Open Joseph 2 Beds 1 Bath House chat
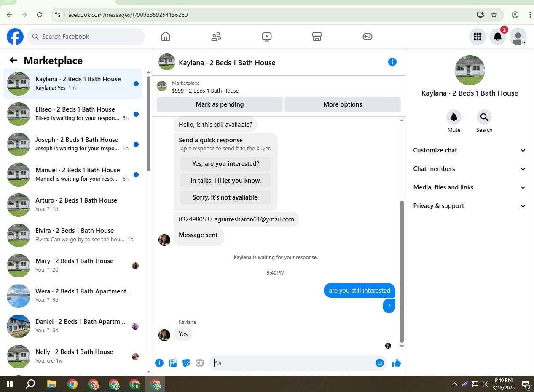The height and width of the screenshot is (392, 534). pos(73,144)
